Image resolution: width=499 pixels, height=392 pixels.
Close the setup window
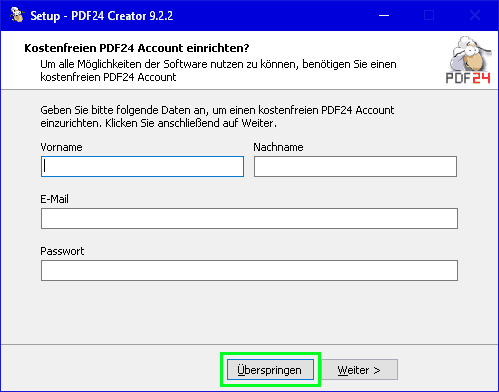coord(475,15)
